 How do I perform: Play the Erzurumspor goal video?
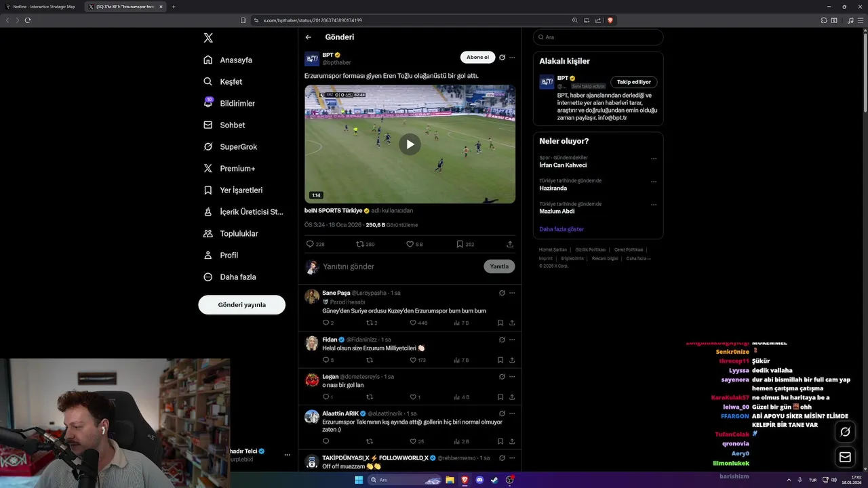(x=410, y=144)
